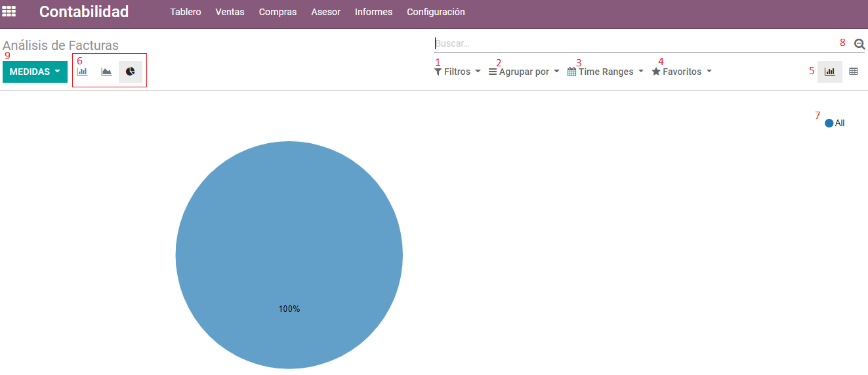
Task: Switch to bar chart mode
Action: click(x=82, y=72)
